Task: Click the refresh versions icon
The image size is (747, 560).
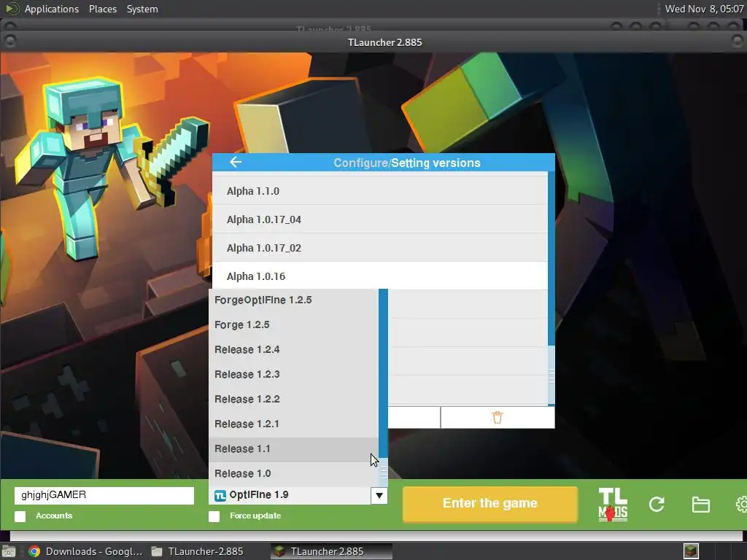Action: pos(657,505)
